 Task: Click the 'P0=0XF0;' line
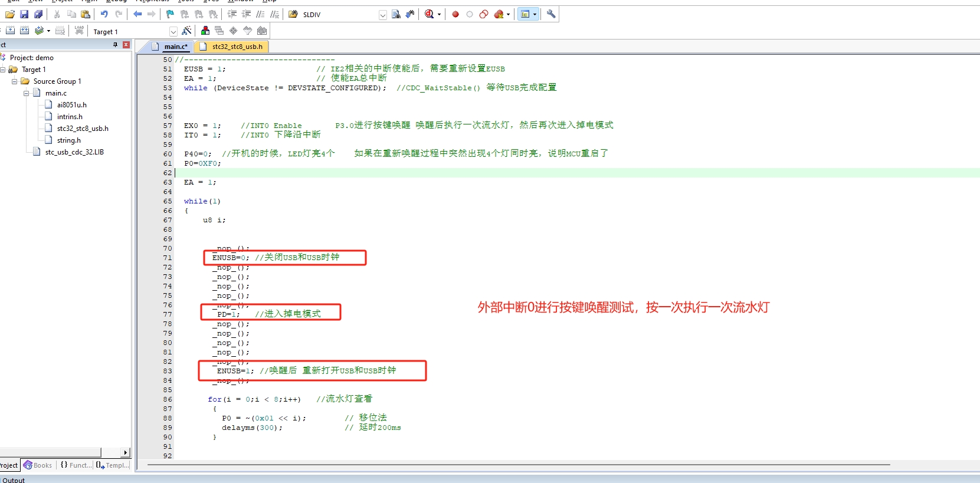[x=202, y=163]
